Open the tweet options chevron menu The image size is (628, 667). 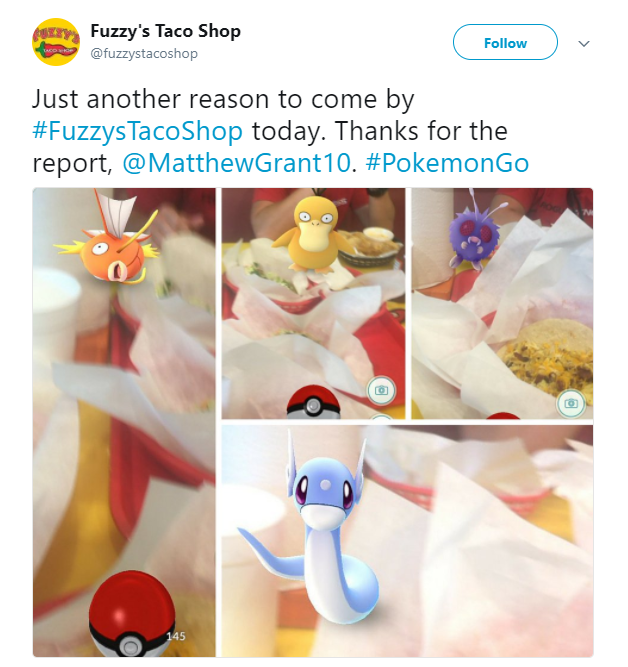click(x=584, y=43)
